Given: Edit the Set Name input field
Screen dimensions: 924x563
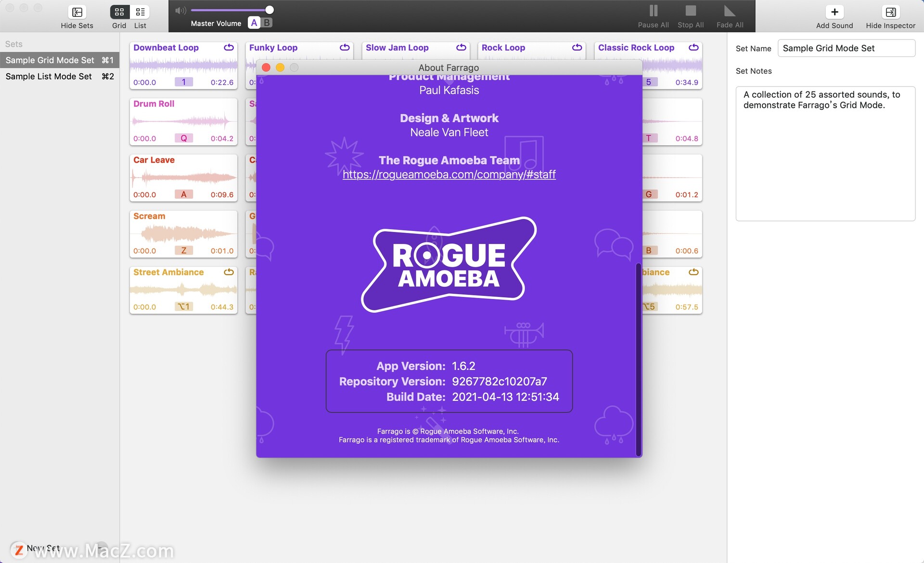Looking at the screenshot, I should [847, 48].
